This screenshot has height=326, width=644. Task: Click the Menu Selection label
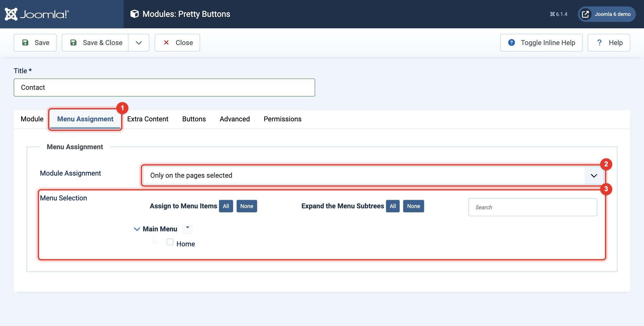point(63,198)
